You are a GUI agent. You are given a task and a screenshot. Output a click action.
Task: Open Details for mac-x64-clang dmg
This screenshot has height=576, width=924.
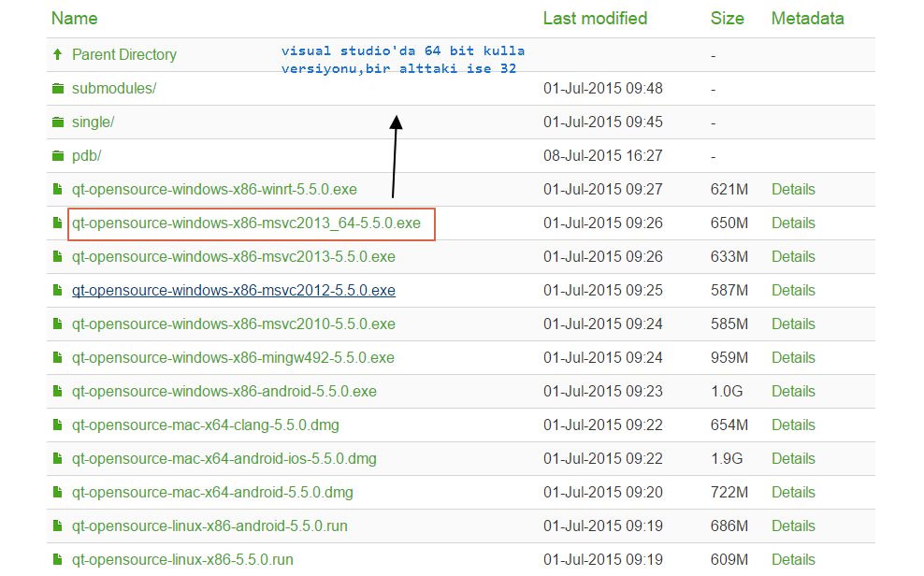pyautogui.click(x=793, y=424)
